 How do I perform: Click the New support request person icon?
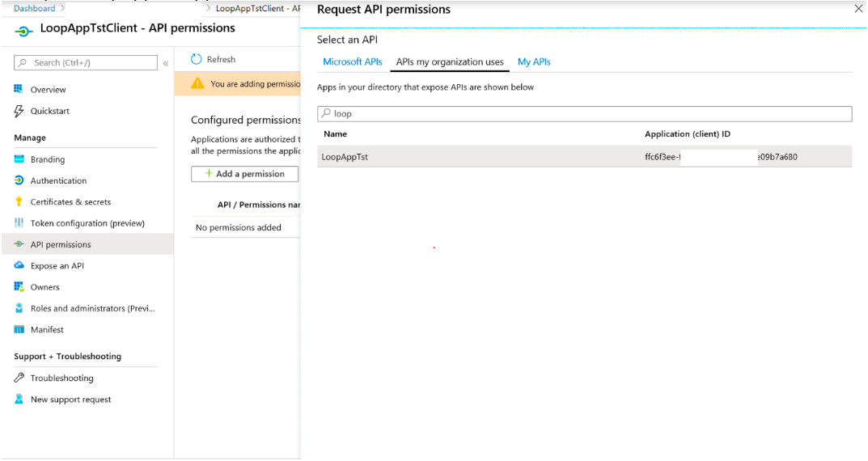pyautogui.click(x=19, y=399)
